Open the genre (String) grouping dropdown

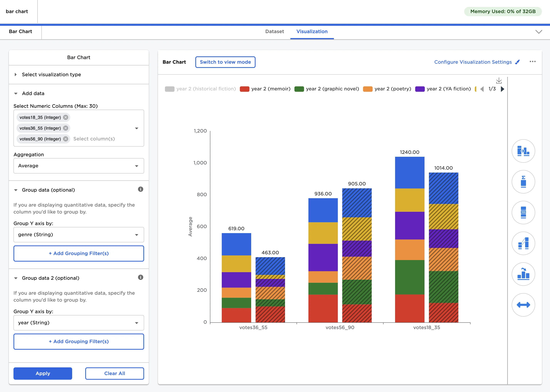coord(79,234)
